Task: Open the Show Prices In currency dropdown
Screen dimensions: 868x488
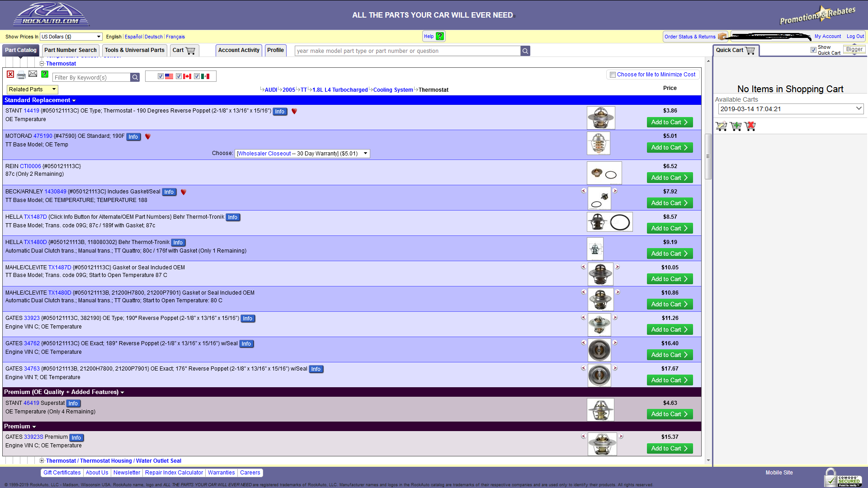Action: coord(71,37)
